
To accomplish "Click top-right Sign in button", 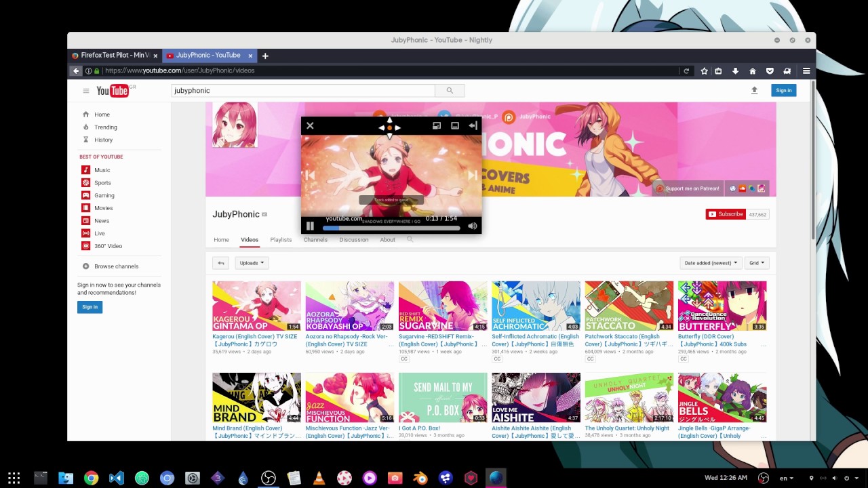I will [783, 90].
